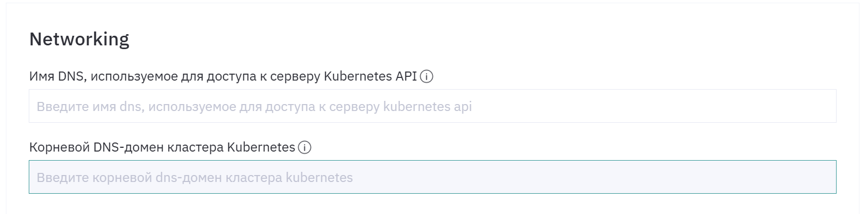Open help hint after 'Kubernetes API' text
This screenshot has width=868, height=214.
coord(427,77)
